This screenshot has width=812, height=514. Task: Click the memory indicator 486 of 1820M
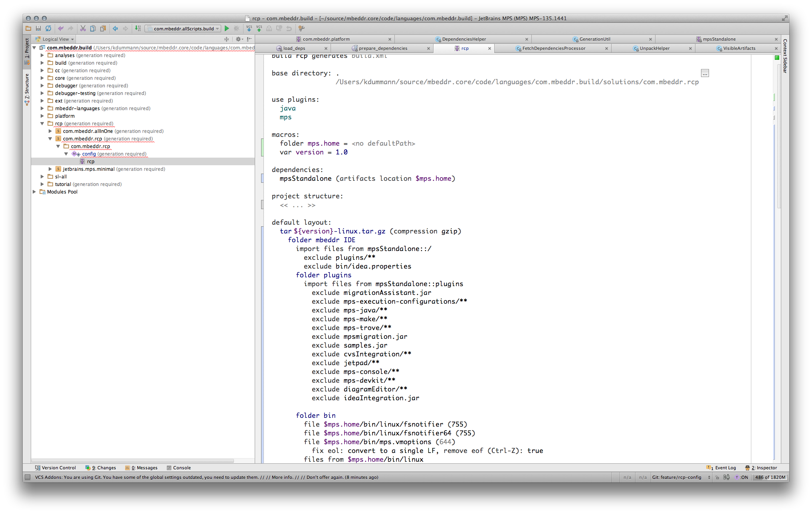pyautogui.click(x=770, y=477)
